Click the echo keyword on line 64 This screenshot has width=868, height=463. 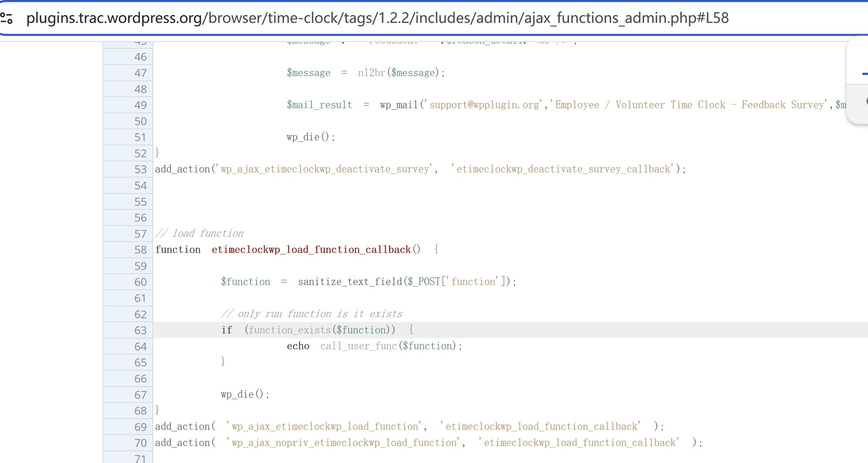298,346
